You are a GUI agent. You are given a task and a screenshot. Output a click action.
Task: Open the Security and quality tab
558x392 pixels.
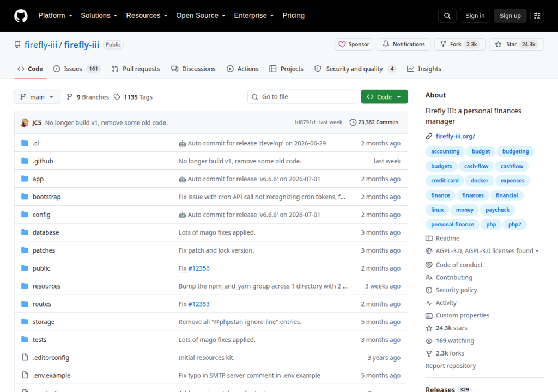[355, 69]
